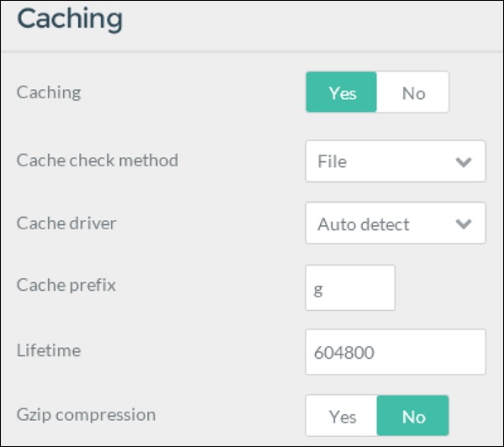
Task: Select No for Gzip compression
Action: click(x=413, y=416)
